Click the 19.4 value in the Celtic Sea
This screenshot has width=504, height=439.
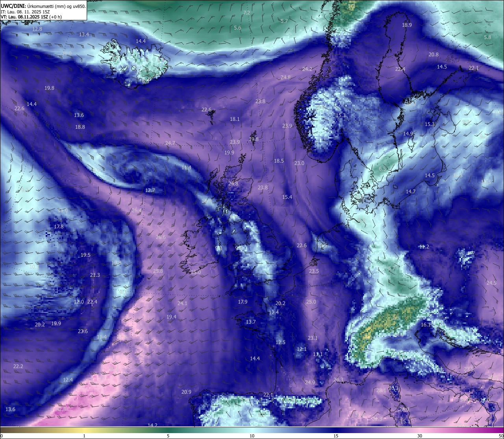(x=171, y=317)
